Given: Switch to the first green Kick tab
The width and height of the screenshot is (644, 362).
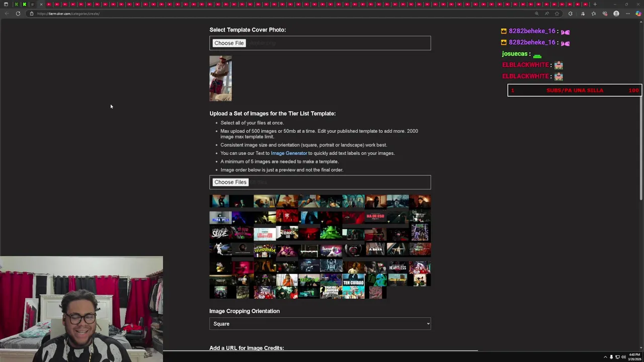Looking at the screenshot, I should click(16, 4).
